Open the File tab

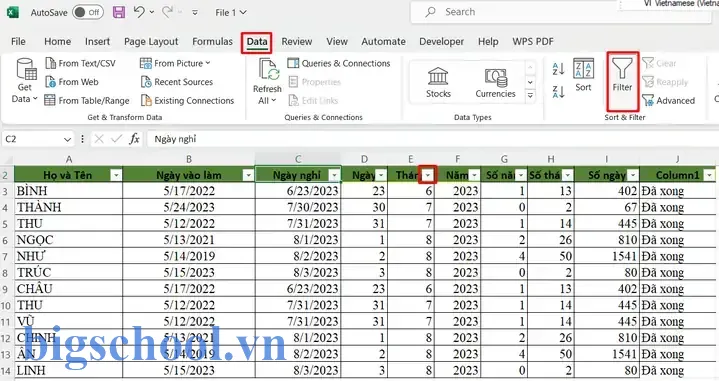tap(18, 42)
